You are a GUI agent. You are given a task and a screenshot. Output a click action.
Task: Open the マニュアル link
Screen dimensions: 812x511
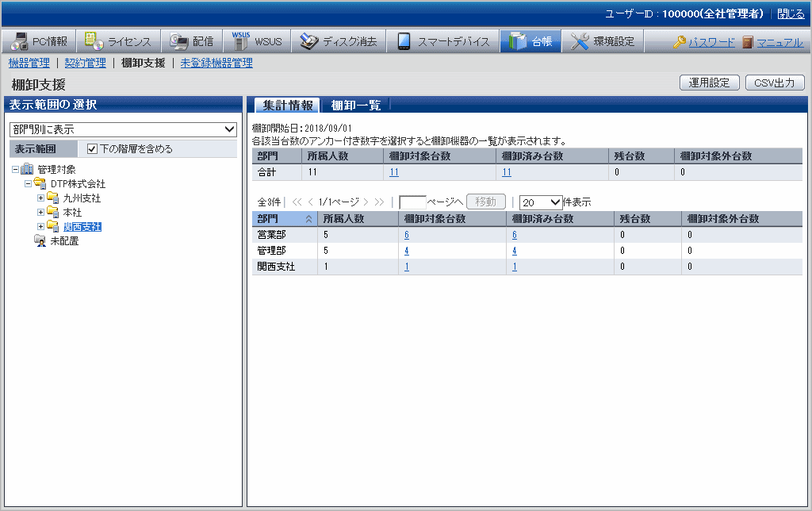pyautogui.click(x=779, y=42)
